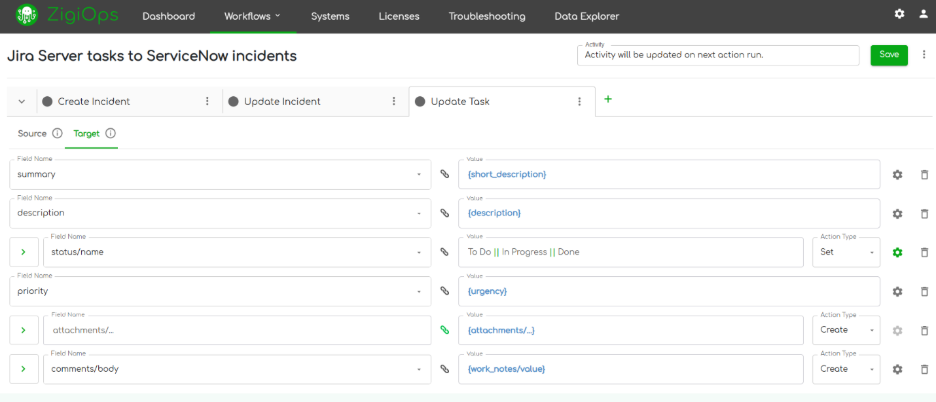Open the Workflows menu
The width and height of the screenshot is (936, 402).
point(253,16)
